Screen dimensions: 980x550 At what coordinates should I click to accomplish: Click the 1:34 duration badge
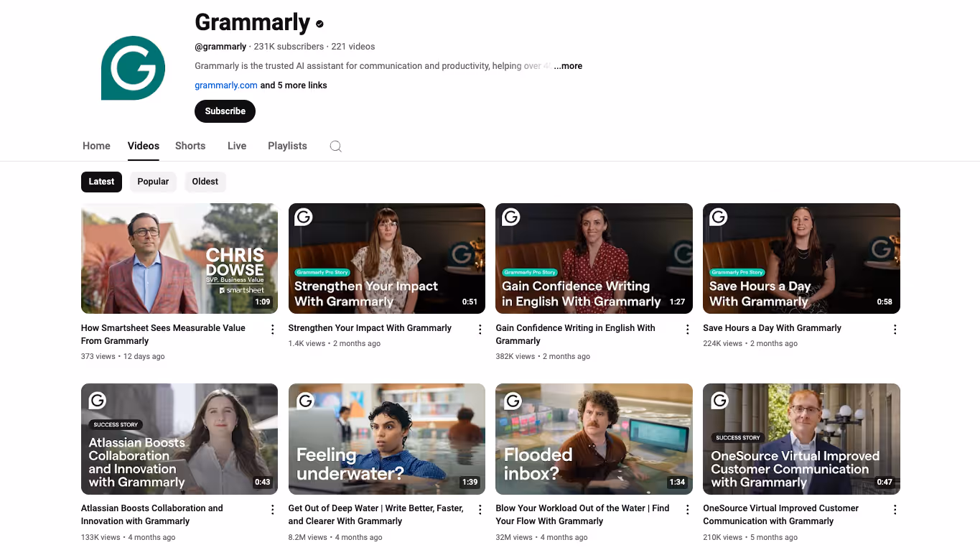tap(677, 483)
